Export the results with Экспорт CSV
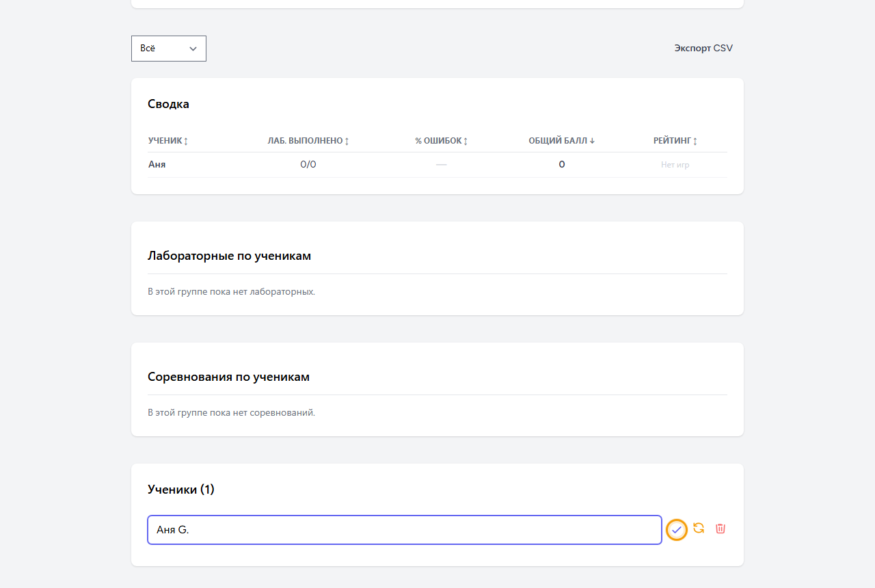Viewport: 875px width, 588px height. pyautogui.click(x=703, y=49)
